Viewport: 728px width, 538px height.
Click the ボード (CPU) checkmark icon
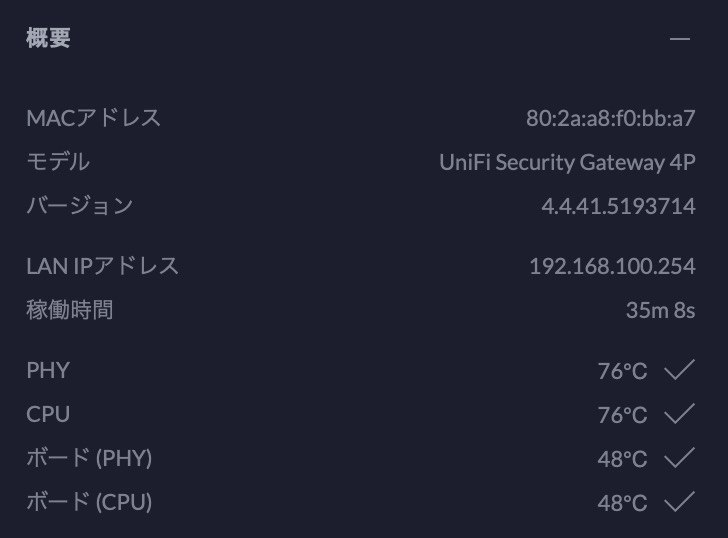(679, 501)
